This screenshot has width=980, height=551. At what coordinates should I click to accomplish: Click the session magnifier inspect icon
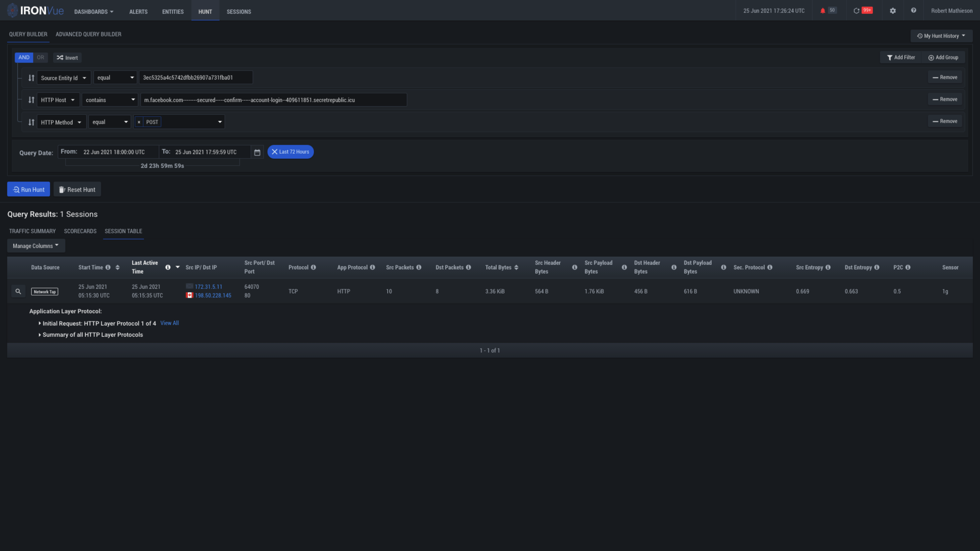point(18,291)
